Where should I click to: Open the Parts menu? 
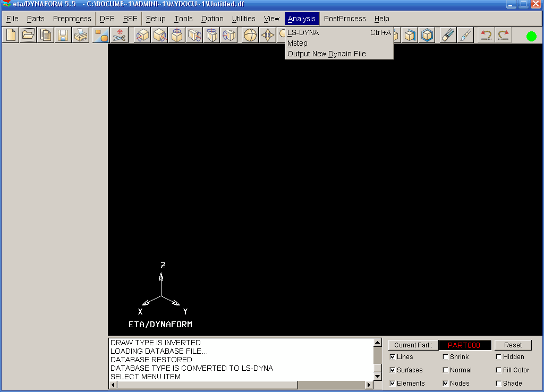pos(36,19)
